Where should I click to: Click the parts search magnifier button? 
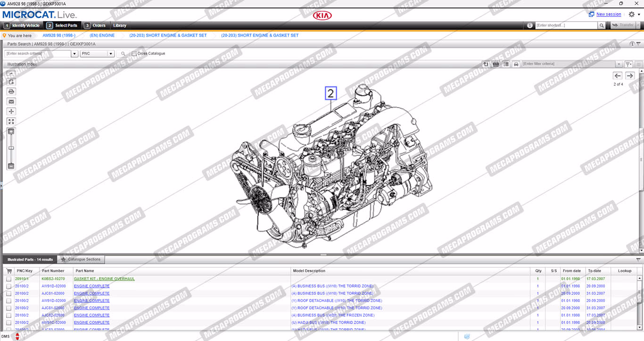pyautogui.click(x=123, y=54)
